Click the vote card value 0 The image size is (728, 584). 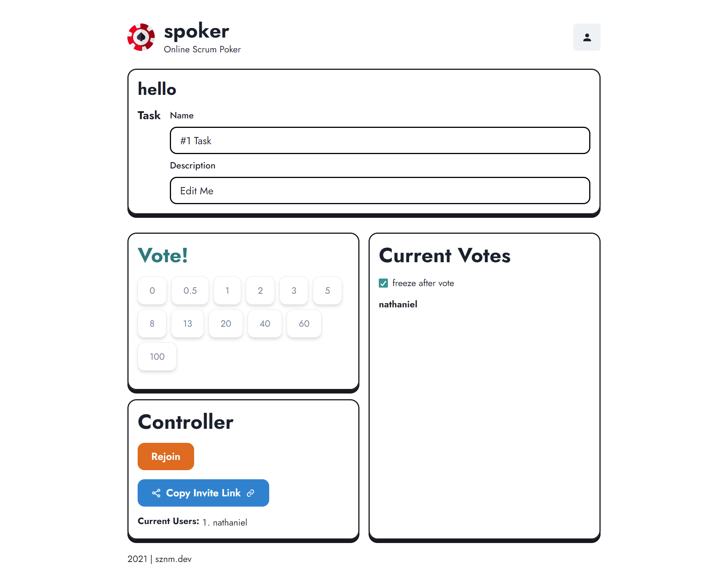[152, 290]
